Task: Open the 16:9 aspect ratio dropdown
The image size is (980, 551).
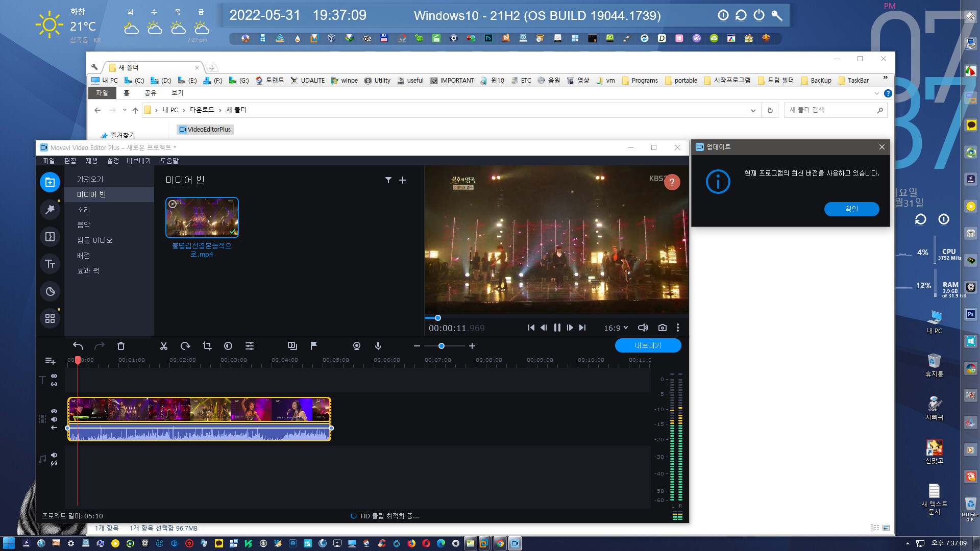Action: (616, 328)
